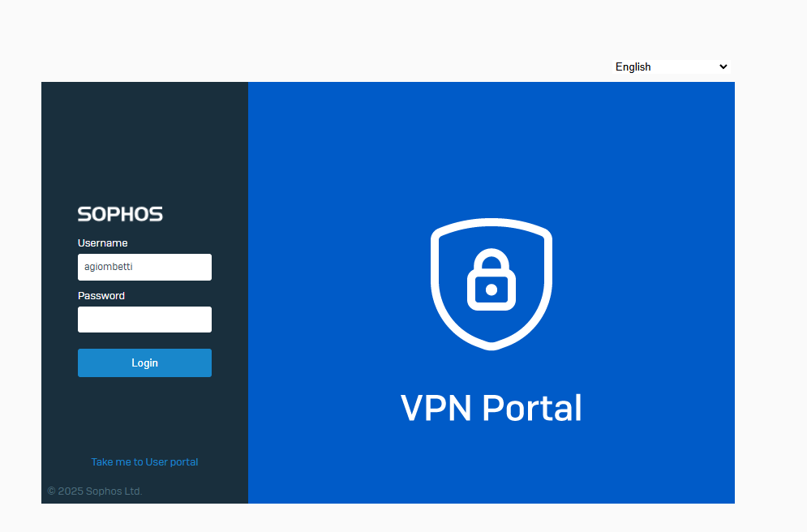Screen dimensions: 807x532
Task: Click the 'Password' label
Action: [101, 296]
